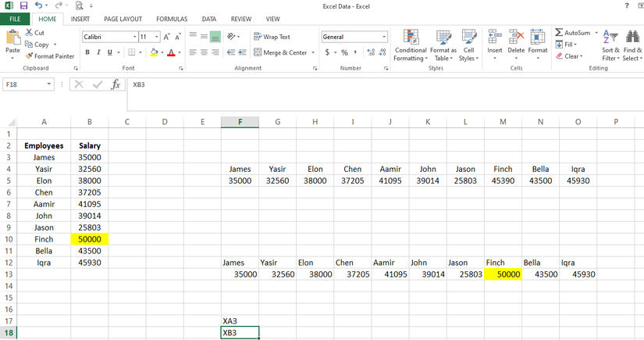Image resolution: width=644 pixels, height=340 pixels.
Task: Select cell B10 with value 50000
Action: click(90, 239)
